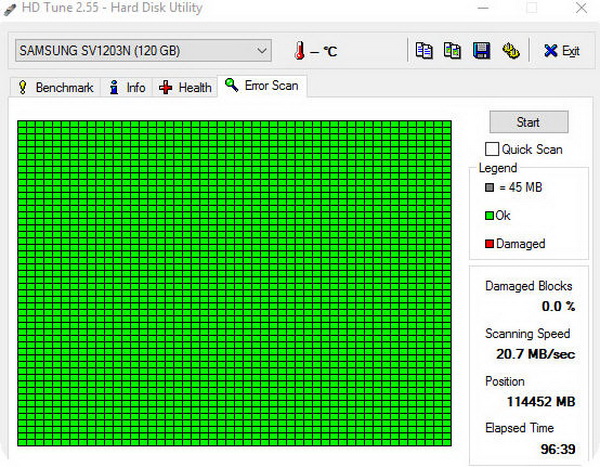The image size is (600, 467).
Task: Switch to the Benchmark tab
Action: [x=54, y=87]
